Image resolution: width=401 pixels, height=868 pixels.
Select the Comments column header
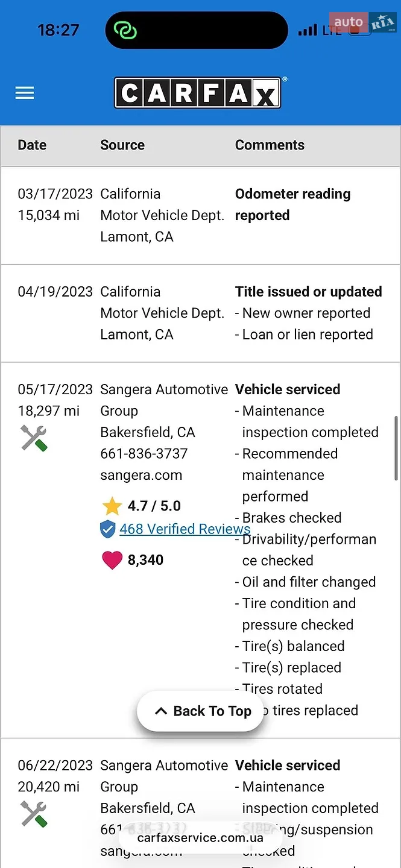(x=270, y=145)
